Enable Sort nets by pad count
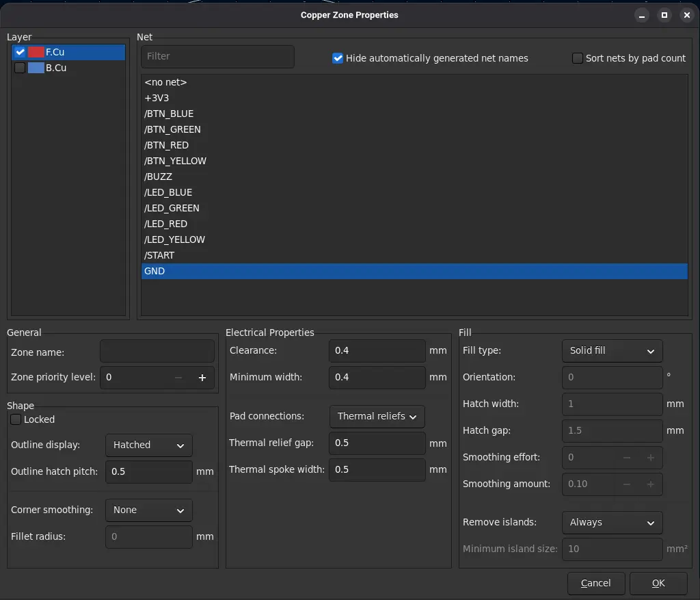Screen dimensions: 700x600 (578, 58)
